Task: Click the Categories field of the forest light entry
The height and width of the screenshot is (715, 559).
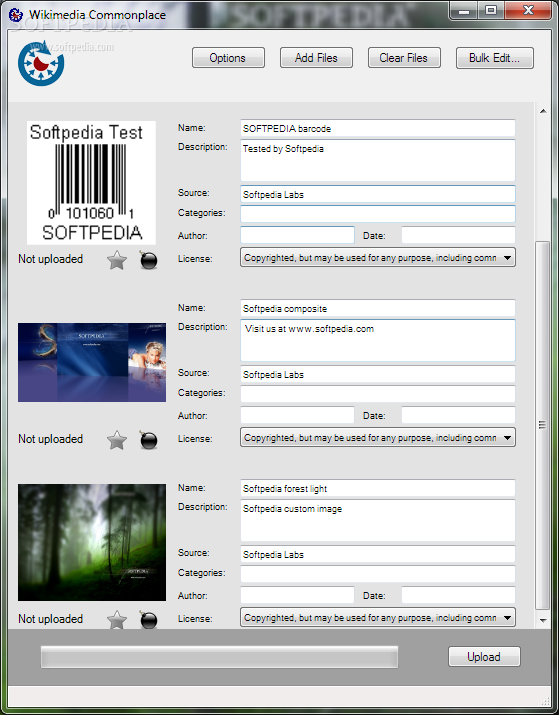Action: (x=378, y=574)
